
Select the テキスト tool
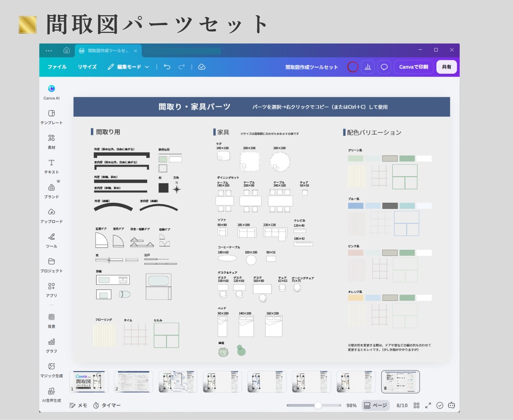(x=51, y=166)
